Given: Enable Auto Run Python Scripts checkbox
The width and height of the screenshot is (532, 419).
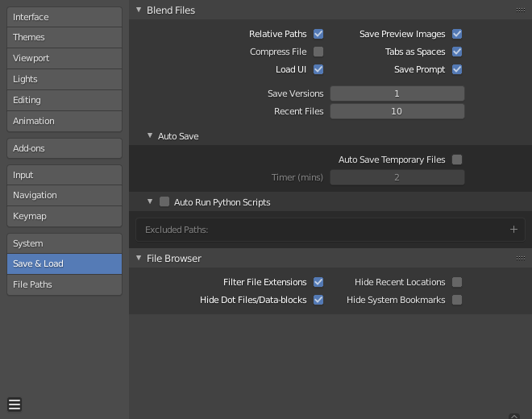Looking at the screenshot, I should coord(164,202).
